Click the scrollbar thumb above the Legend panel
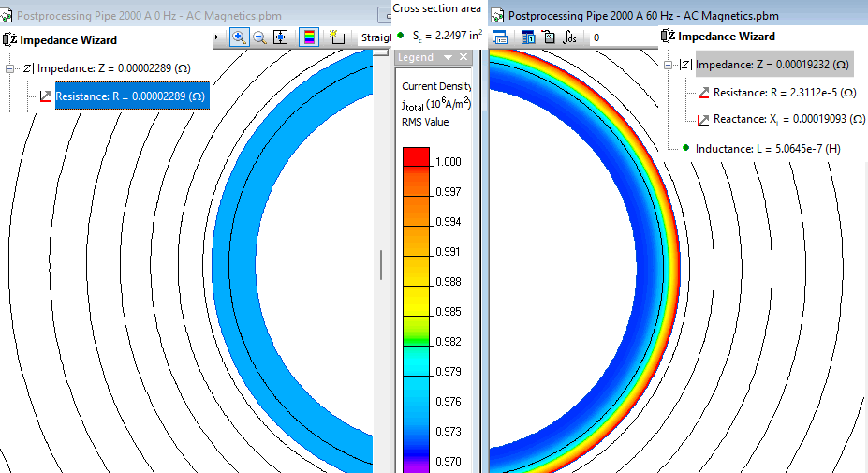The height and width of the screenshot is (473, 868). point(381,52)
